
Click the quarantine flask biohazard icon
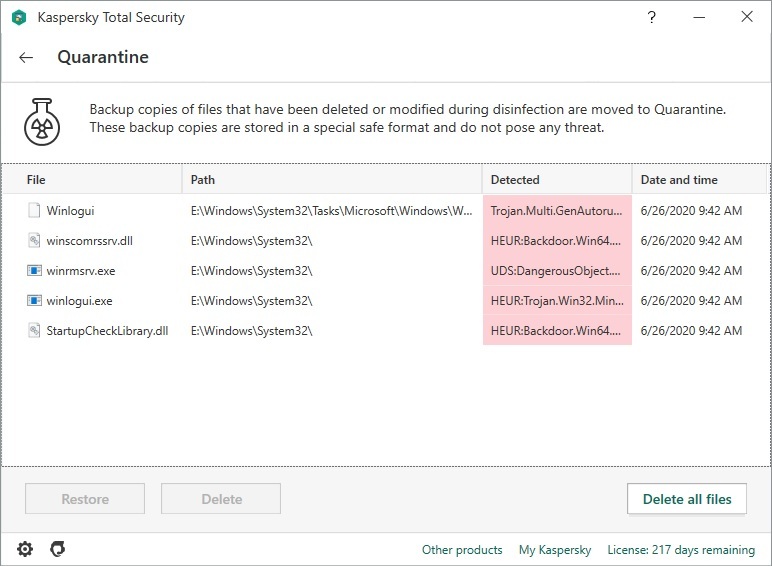point(42,122)
